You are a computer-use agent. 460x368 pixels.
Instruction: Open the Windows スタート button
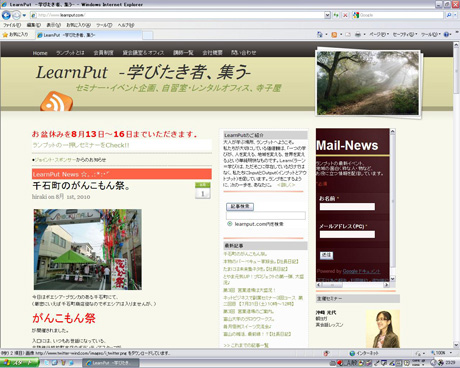click(19, 363)
